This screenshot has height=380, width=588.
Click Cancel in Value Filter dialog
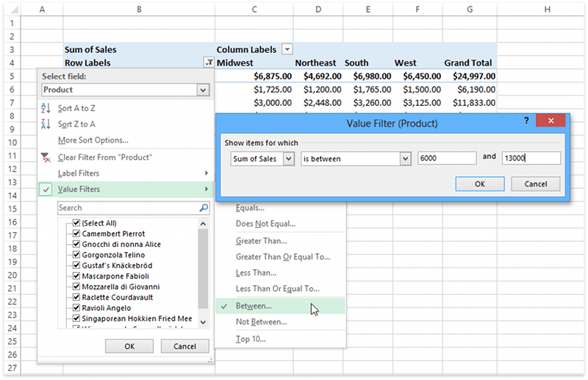pos(536,184)
